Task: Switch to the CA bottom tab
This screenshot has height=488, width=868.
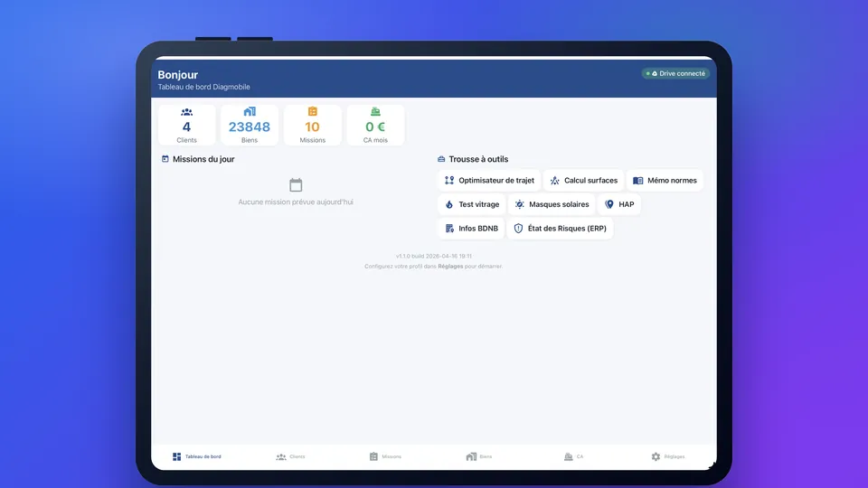Action: pos(573,456)
